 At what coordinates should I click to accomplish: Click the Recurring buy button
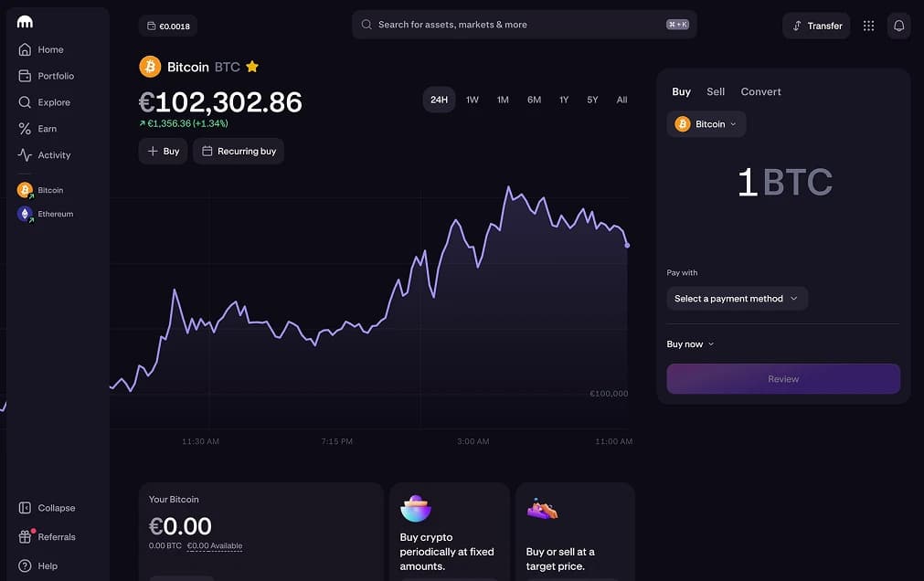pos(239,152)
